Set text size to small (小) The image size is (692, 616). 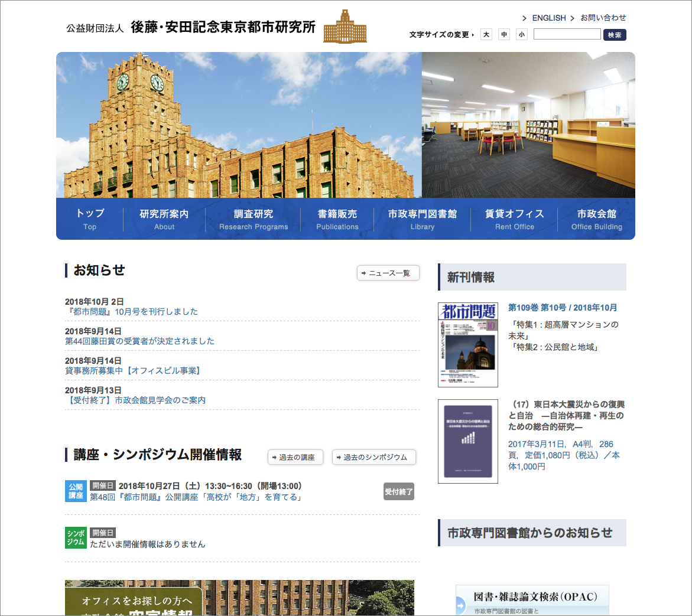coord(521,35)
